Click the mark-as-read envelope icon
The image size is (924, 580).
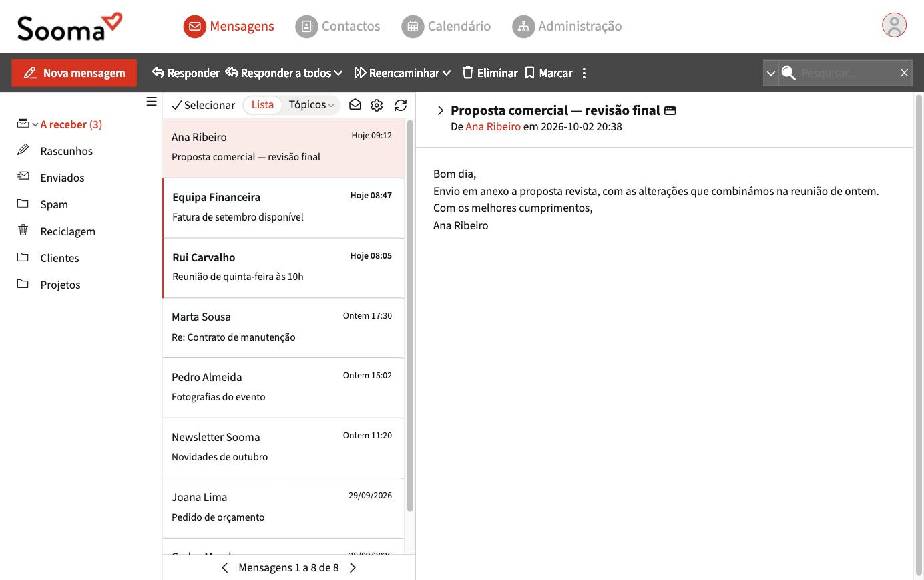[355, 105]
